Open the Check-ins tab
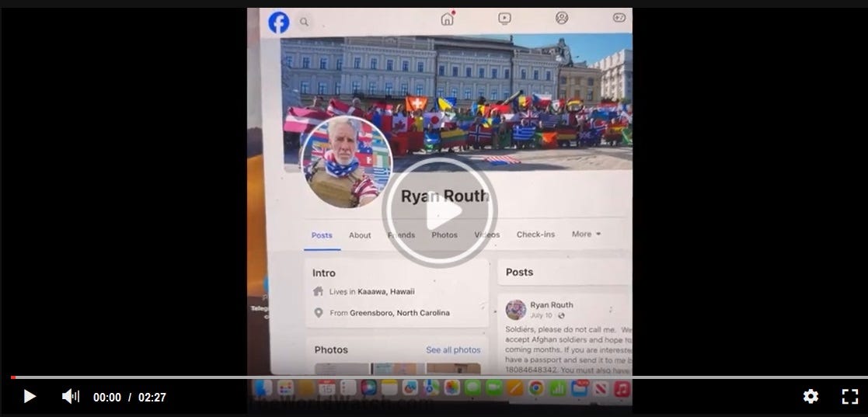 [535, 235]
